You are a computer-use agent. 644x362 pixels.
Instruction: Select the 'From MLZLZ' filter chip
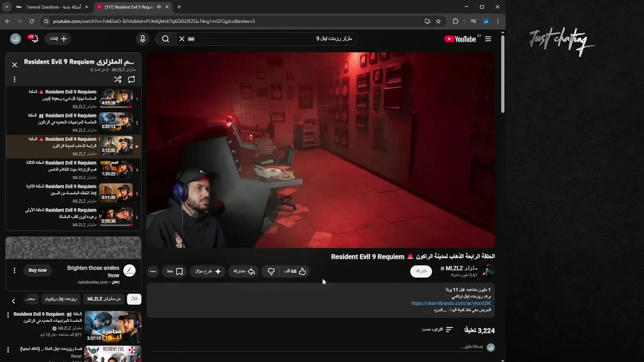click(104, 299)
